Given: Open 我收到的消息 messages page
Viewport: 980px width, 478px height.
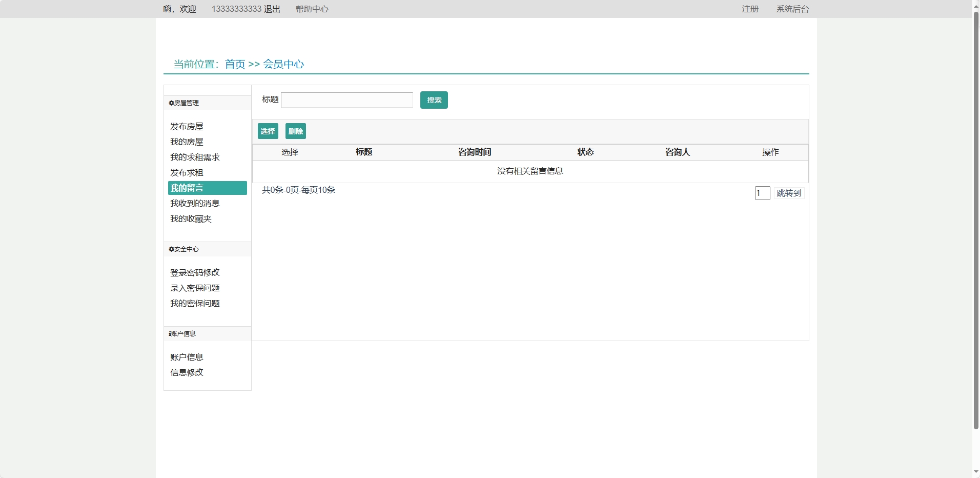Looking at the screenshot, I should tap(195, 204).
